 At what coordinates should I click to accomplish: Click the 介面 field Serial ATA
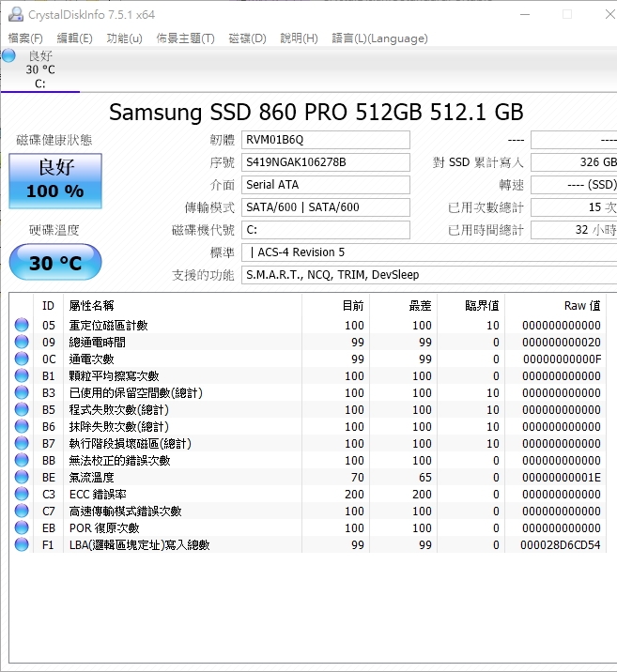pyautogui.click(x=326, y=185)
